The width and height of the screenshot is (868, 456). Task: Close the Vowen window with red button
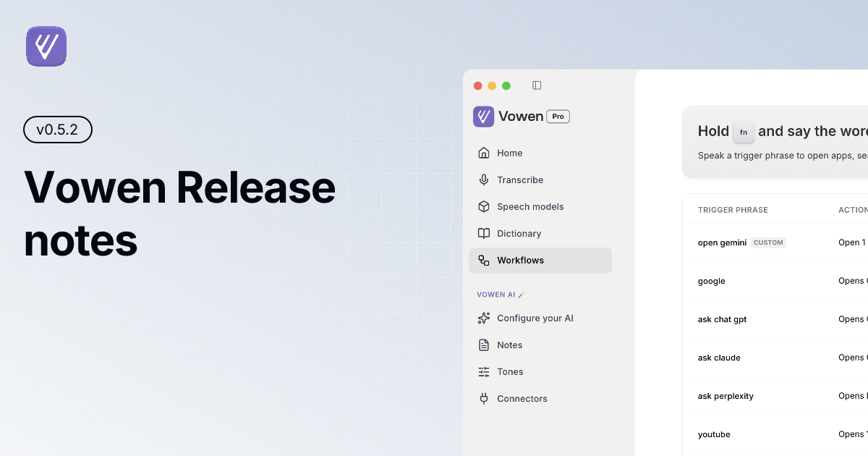477,85
